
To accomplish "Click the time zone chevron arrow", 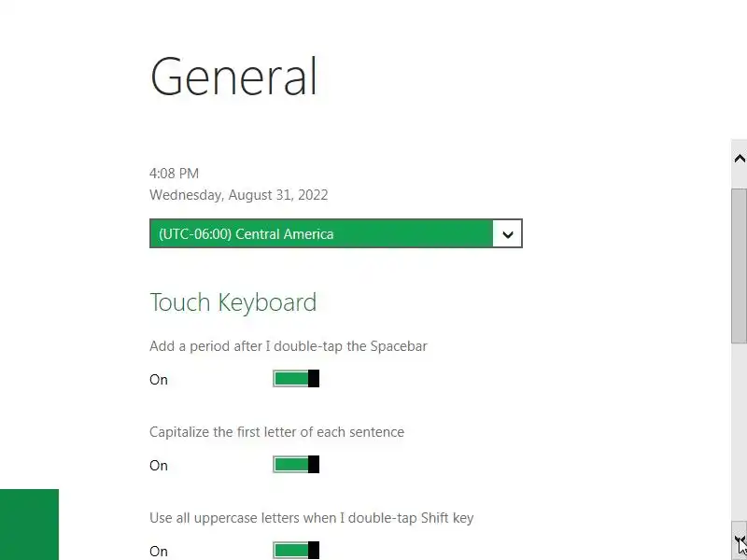I will (507, 234).
